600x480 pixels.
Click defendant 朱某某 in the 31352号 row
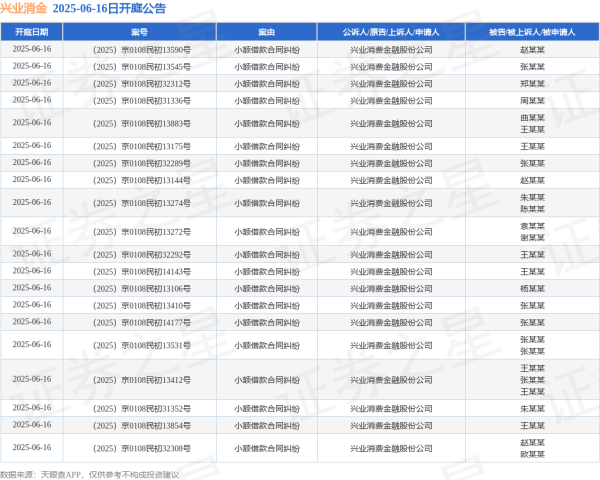[532, 408]
